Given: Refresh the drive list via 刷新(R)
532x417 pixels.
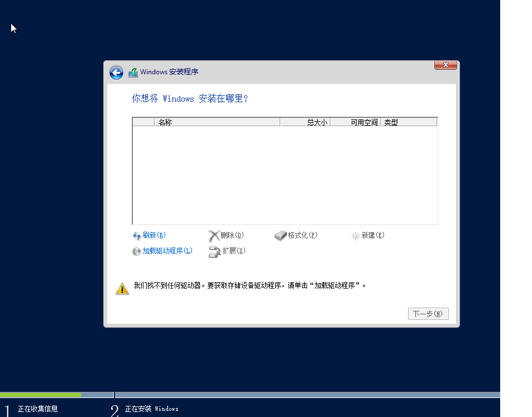Looking at the screenshot, I should [154, 235].
